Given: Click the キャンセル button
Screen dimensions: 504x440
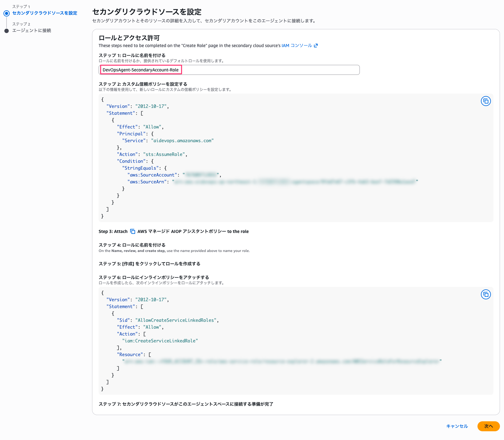Looking at the screenshot, I should coord(457,426).
